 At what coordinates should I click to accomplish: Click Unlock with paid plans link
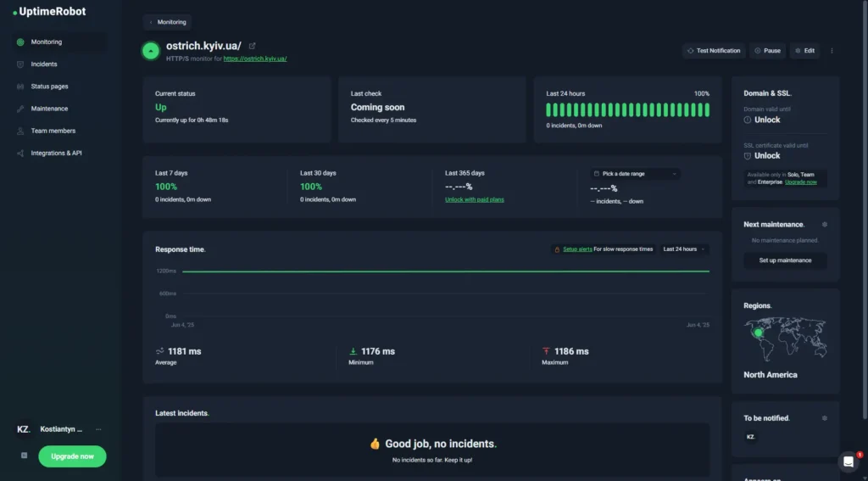(475, 199)
